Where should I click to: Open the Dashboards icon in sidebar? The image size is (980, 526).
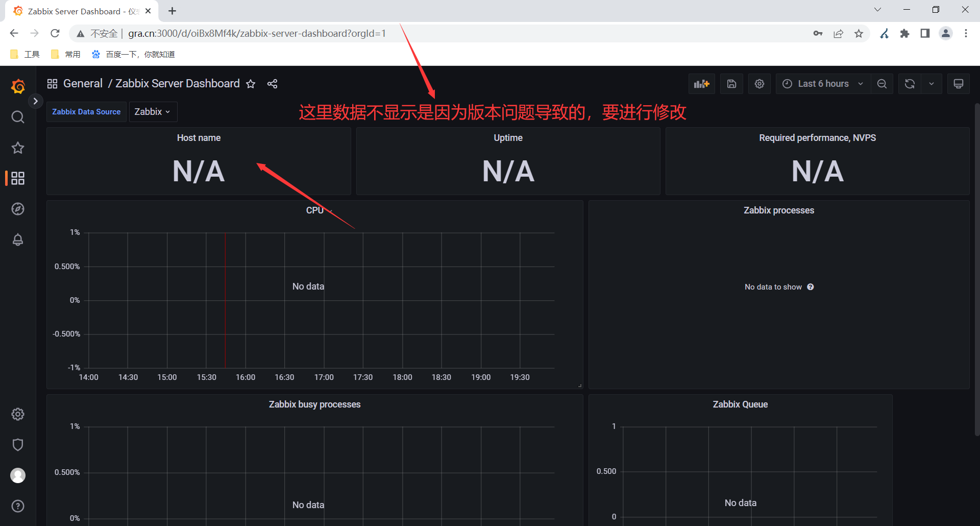(x=18, y=178)
